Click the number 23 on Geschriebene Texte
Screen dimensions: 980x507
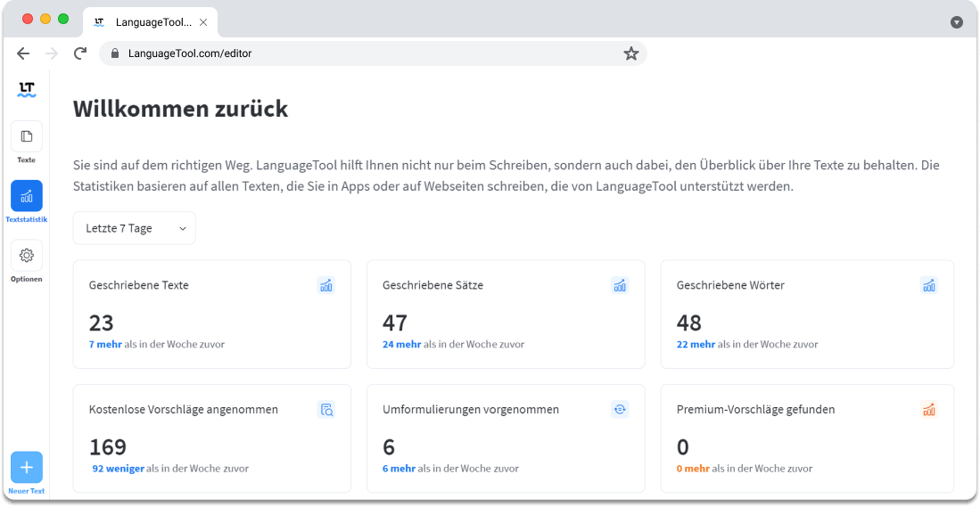tap(102, 323)
